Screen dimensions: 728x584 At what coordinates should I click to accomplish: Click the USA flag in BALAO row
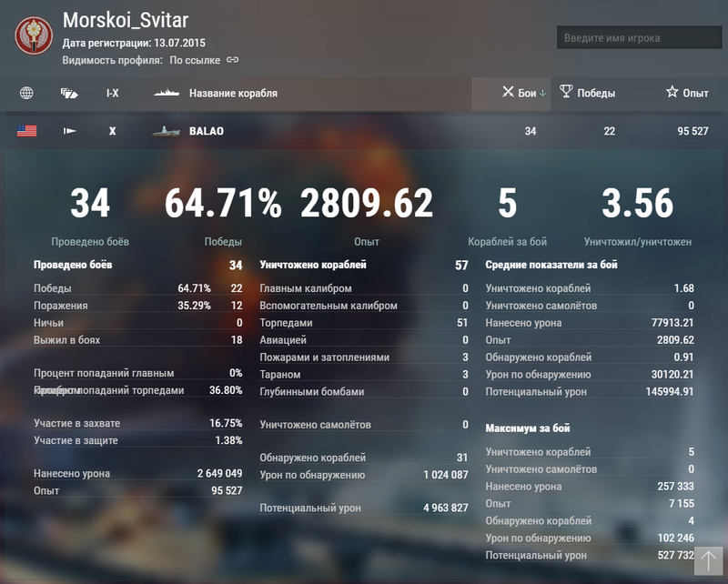pyautogui.click(x=26, y=131)
